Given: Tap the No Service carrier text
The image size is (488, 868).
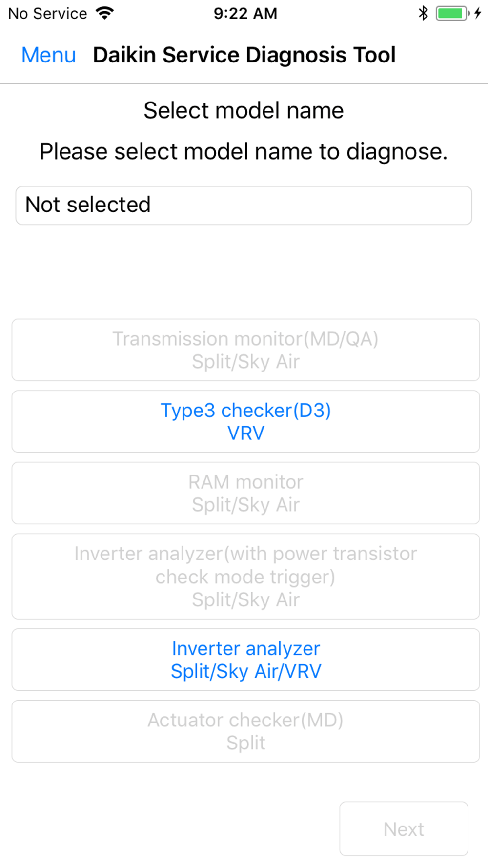Looking at the screenshot, I should tap(47, 13).
